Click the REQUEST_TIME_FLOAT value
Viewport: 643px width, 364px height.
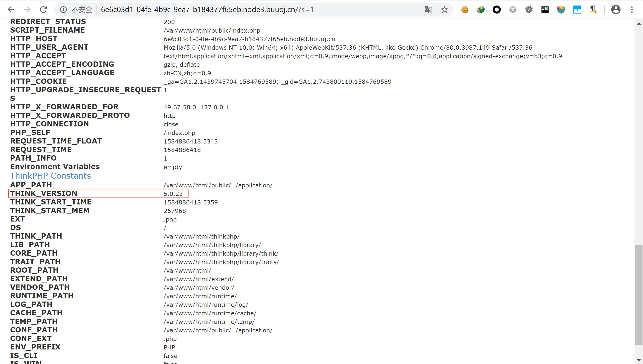pyautogui.click(x=191, y=141)
